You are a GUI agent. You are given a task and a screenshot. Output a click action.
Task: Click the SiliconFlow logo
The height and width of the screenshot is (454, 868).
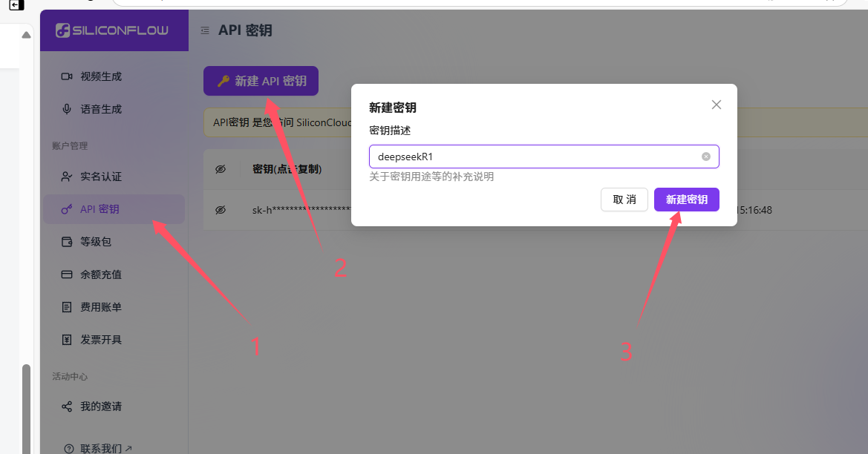pos(112,30)
